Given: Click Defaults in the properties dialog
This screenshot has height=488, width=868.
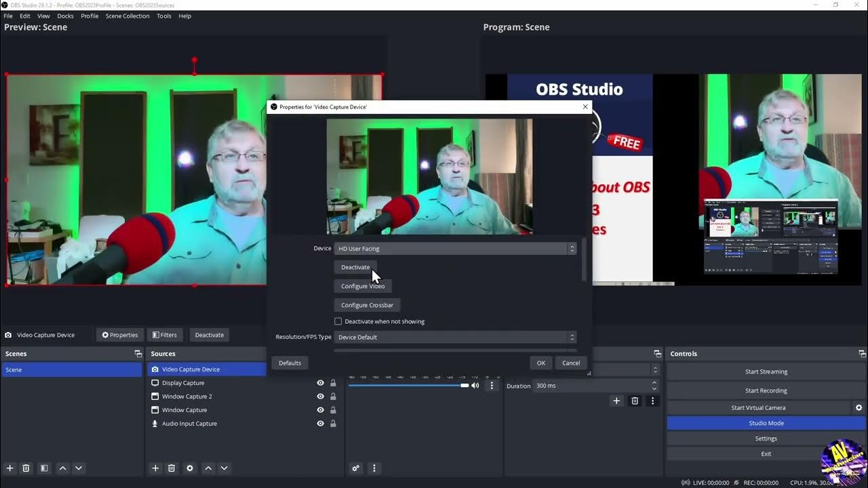Looking at the screenshot, I should (x=290, y=363).
